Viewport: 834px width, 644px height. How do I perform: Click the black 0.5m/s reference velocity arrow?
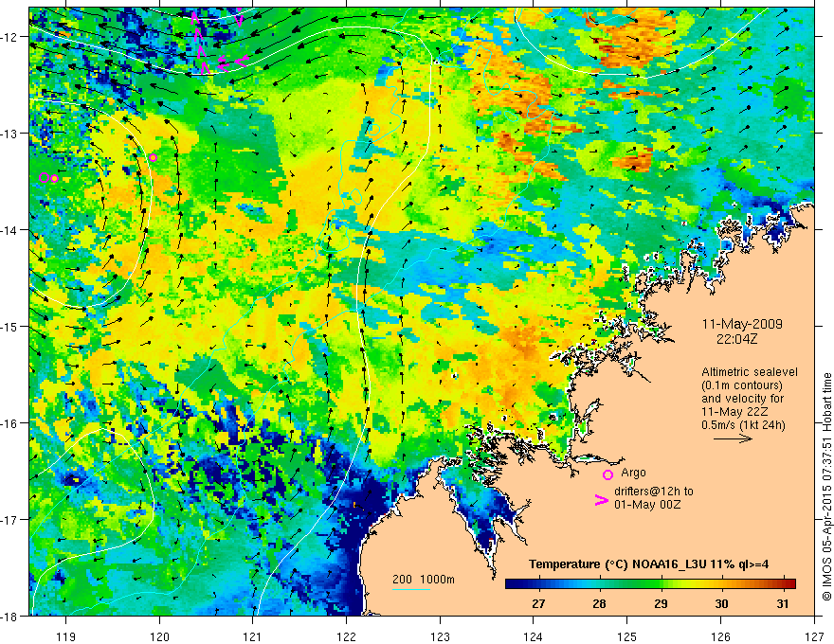pyautogui.click(x=733, y=438)
